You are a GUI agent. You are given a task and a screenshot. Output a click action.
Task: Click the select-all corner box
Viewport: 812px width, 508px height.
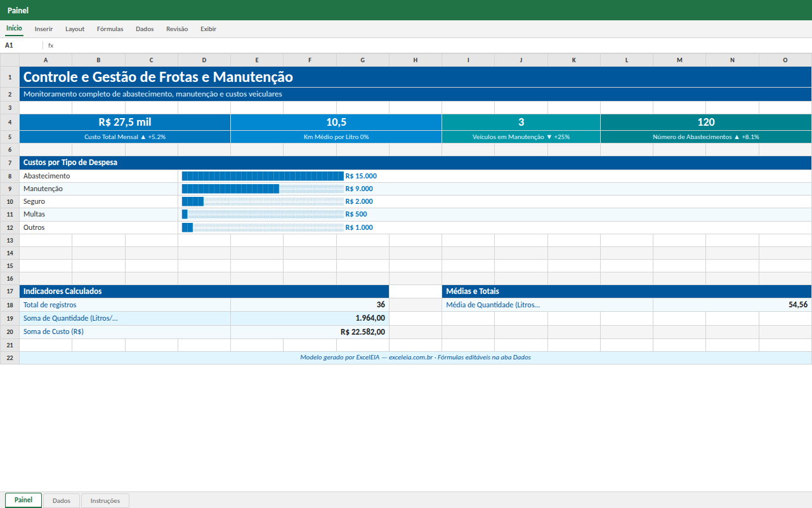[x=10, y=60]
